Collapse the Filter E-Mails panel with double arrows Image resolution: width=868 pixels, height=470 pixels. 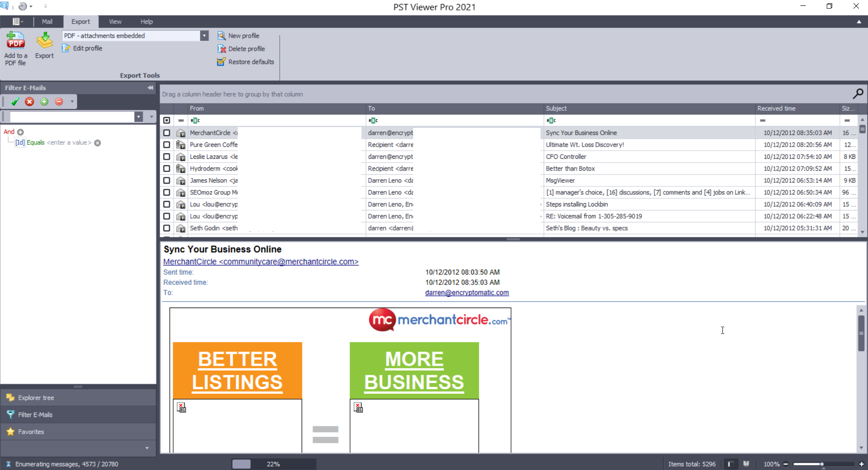150,88
